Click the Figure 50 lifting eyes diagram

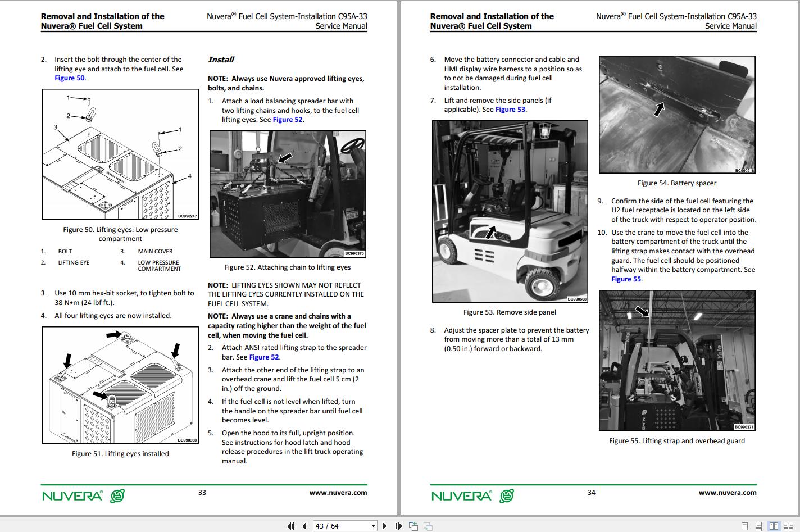click(x=120, y=154)
